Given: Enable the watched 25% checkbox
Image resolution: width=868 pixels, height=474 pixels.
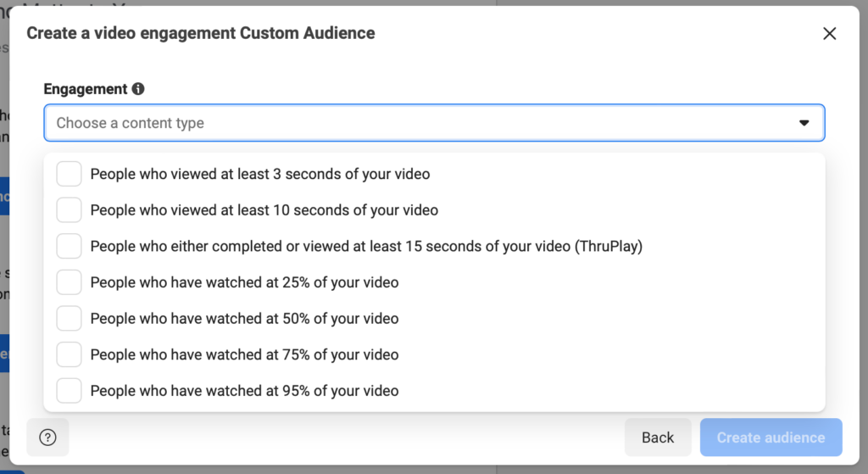Looking at the screenshot, I should tap(69, 282).
